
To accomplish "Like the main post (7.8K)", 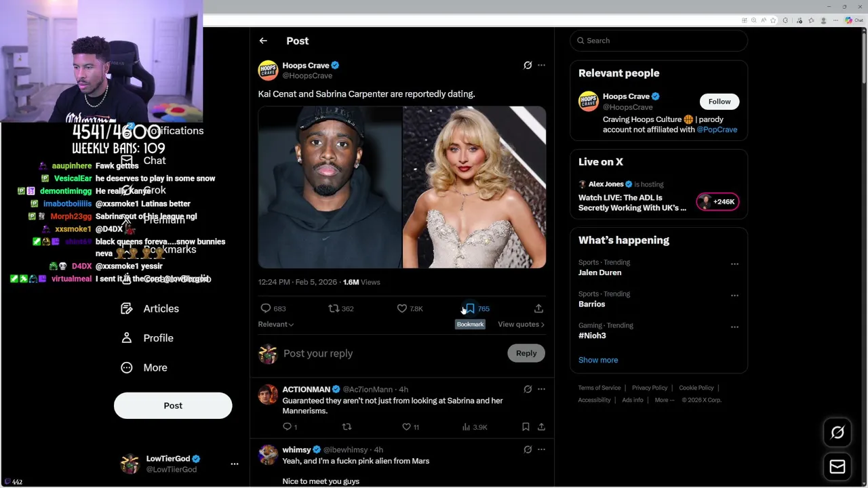I will point(410,308).
